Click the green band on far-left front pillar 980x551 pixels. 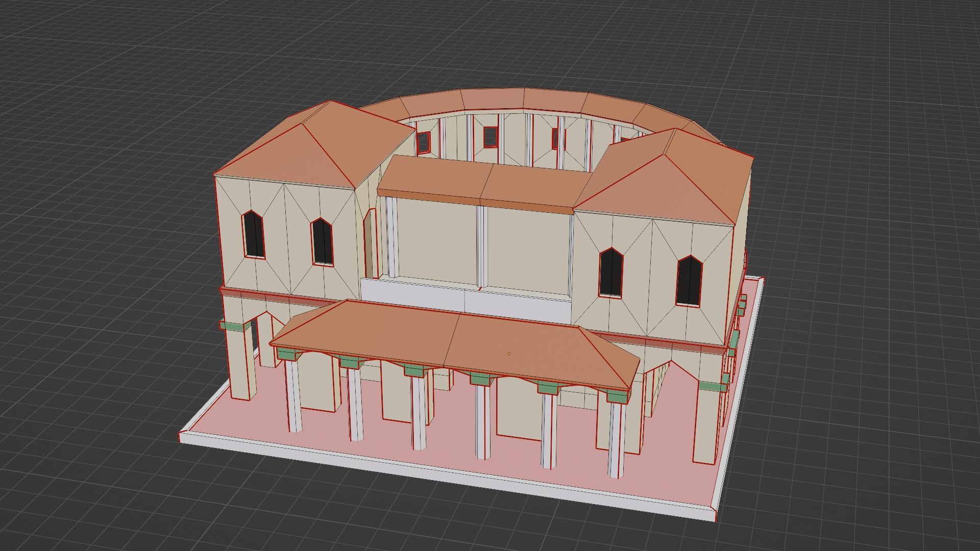point(234,325)
